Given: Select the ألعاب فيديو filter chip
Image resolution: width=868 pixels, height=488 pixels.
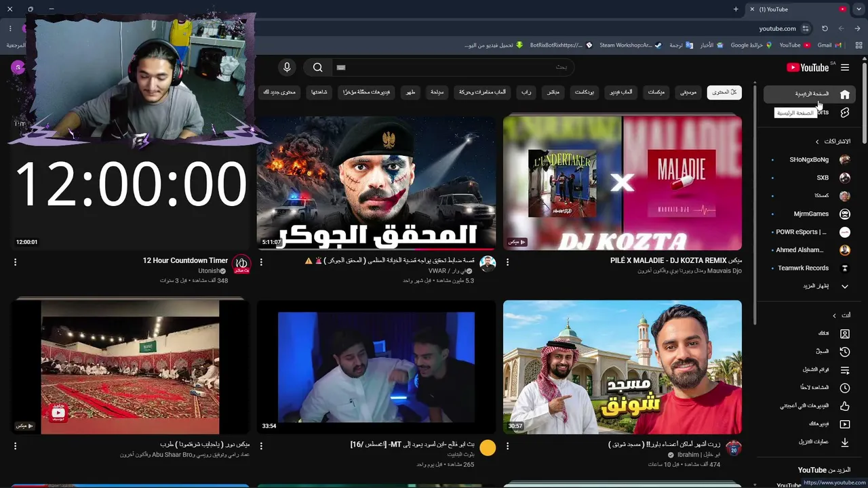Looking at the screenshot, I should (x=620, y=92).
